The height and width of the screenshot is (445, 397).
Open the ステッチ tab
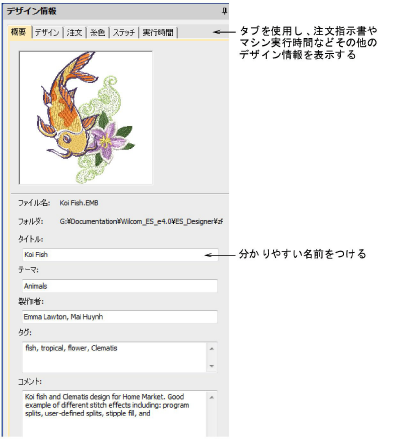(124, 33)
